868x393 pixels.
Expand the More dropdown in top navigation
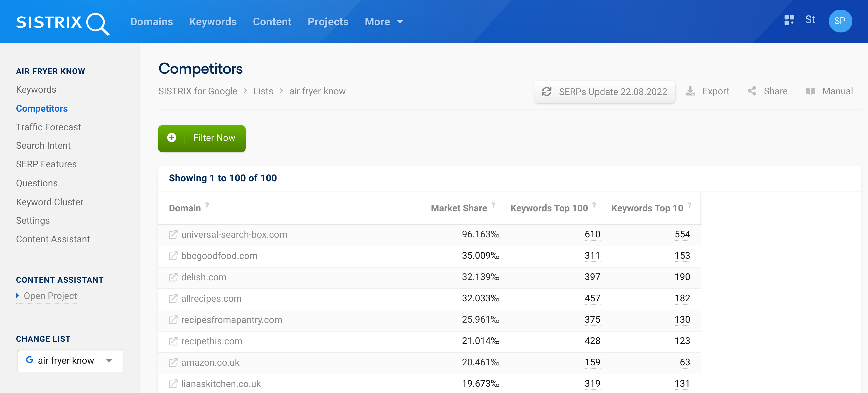tap(384, 22)
